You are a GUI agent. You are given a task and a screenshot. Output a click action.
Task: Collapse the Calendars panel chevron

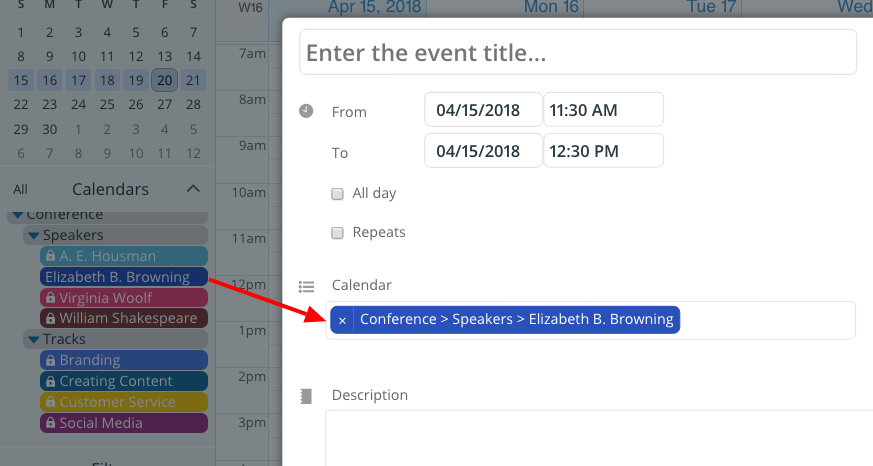pos(194,189)
